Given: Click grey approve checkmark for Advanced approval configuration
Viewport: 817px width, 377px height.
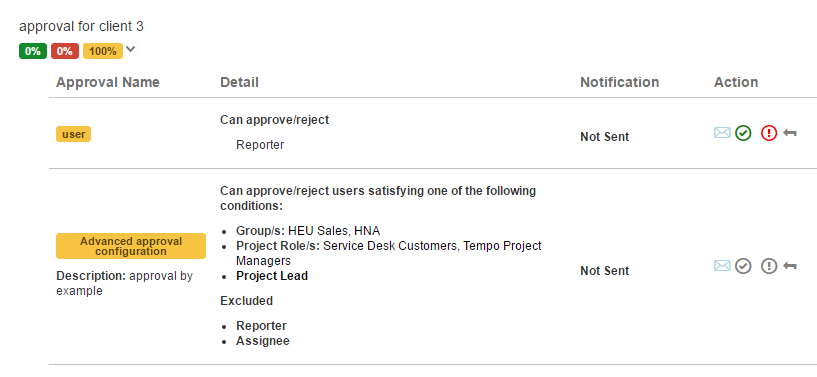Looking at the screenshot, I should click(x=743, y=266).
